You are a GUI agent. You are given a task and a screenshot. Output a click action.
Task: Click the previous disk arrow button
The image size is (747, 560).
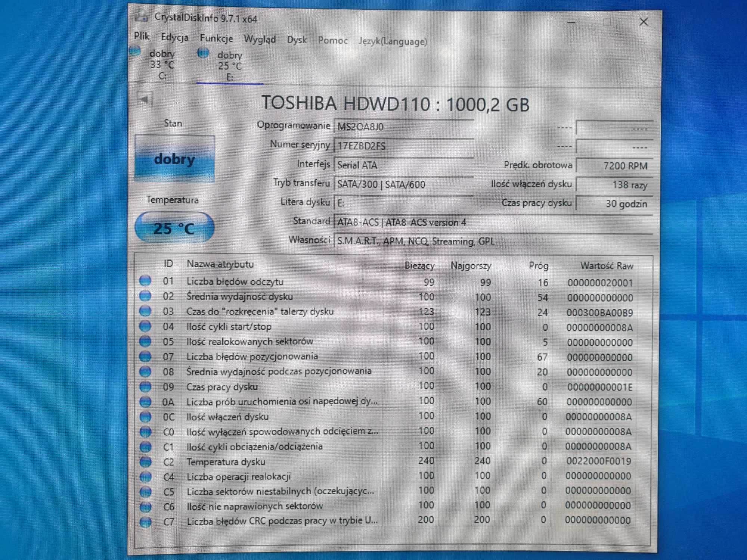[145, 99]
